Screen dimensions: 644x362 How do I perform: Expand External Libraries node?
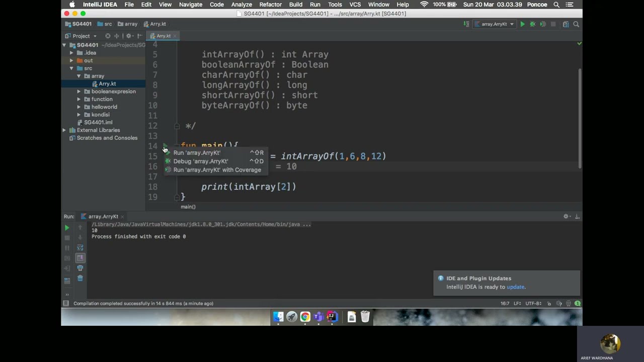click(x=64, y=130)
